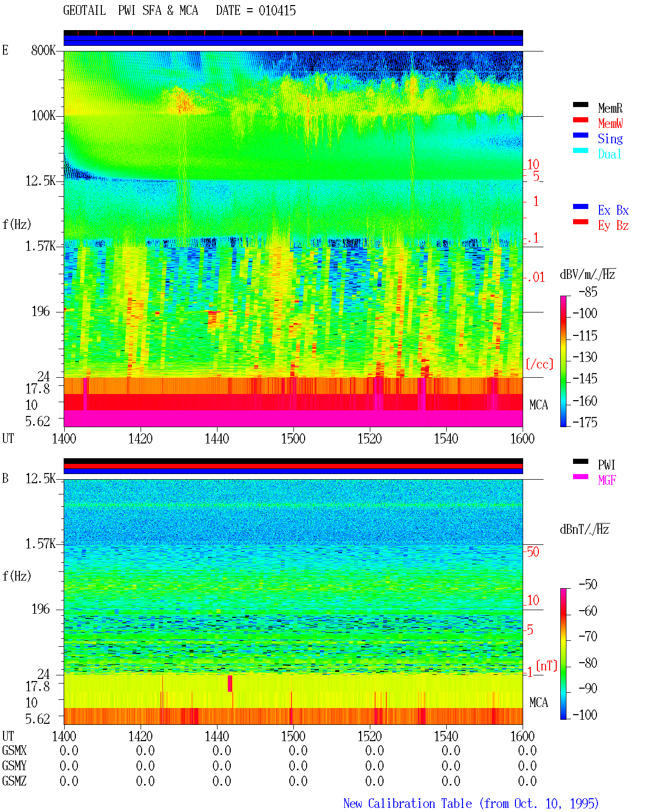Click the red .01 density scale label
This screenshot has height=812, width=652.
pos(536,277)
